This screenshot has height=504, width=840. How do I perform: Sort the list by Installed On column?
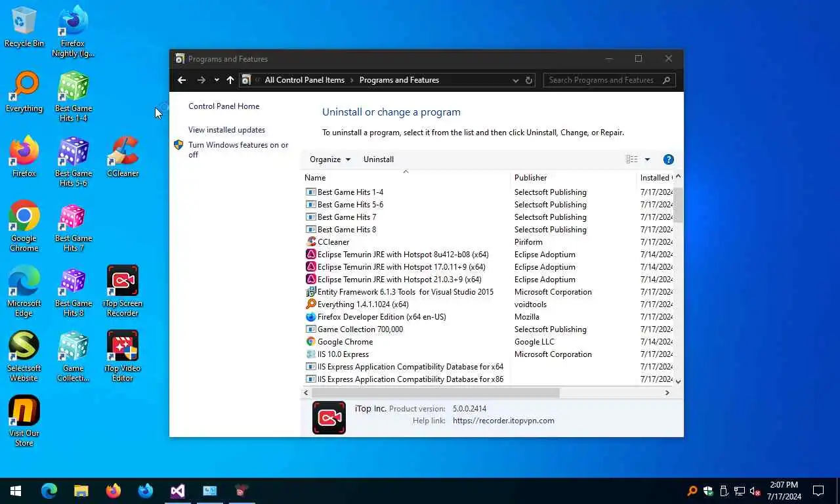click(x=655, y=178)
